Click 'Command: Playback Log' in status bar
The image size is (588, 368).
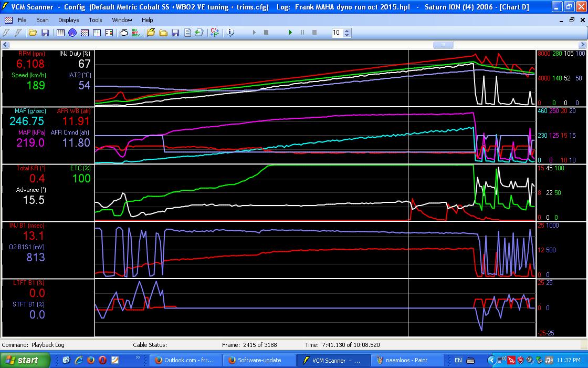(33, 345)
